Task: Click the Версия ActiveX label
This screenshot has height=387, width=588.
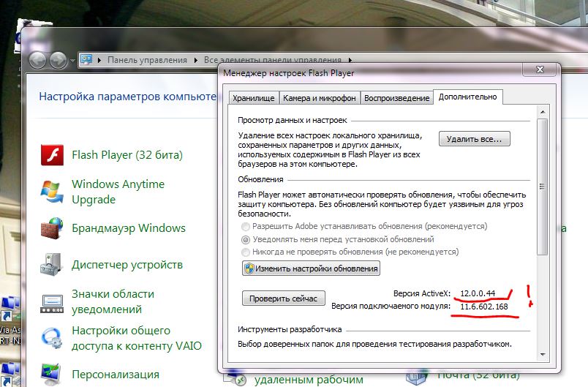Action: tap(422, 293)
